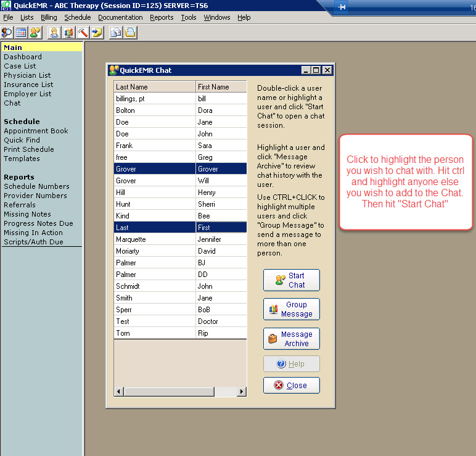This screenshot has height=456, width=476.
Task: Open the Documentation menu
Action: 120,17
